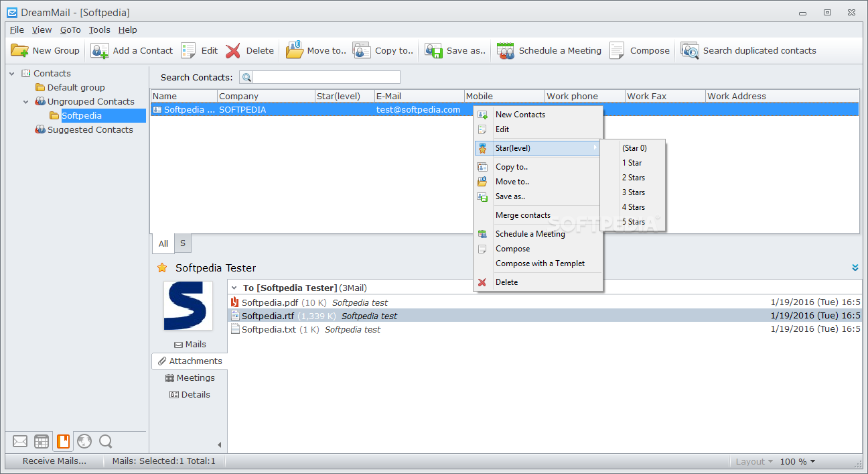868x474 pixels.
Task: Select 3 Stars in the submenu
Action: coord(633,192)
